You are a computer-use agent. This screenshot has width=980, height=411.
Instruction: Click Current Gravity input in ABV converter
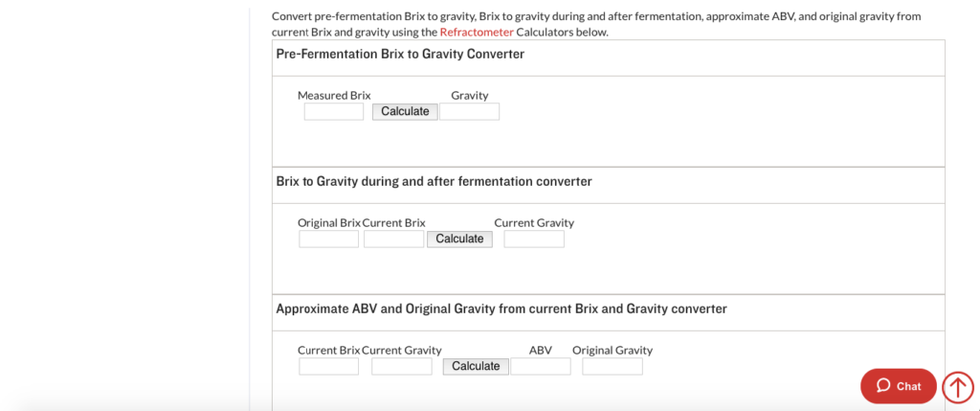[x=402, y=367]
